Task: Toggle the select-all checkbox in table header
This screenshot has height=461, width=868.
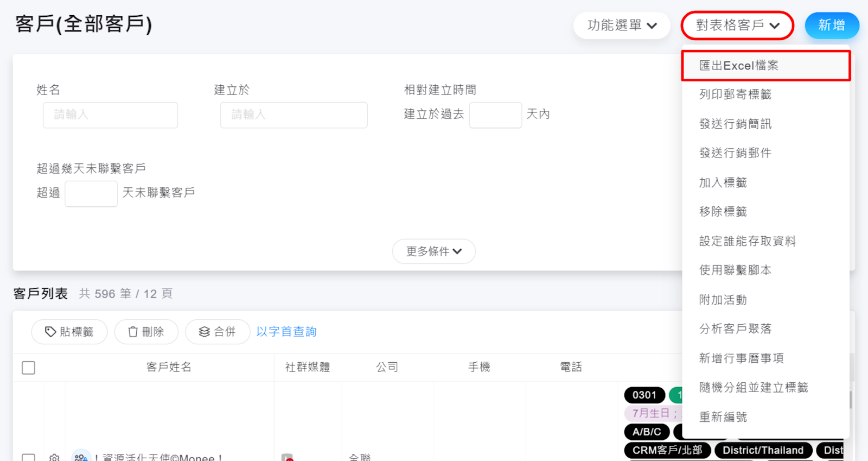Action: (x=29, y=368)
